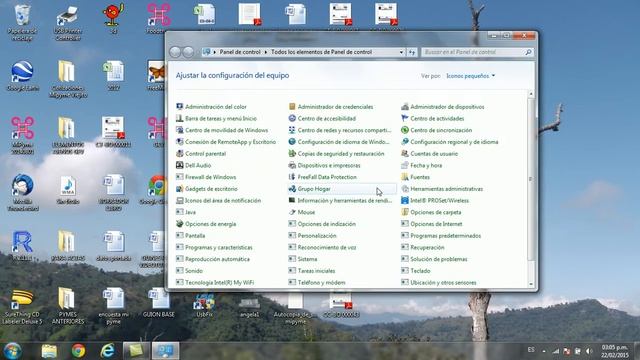Click the Opciones de energía icon

click(x=180, y=224)
